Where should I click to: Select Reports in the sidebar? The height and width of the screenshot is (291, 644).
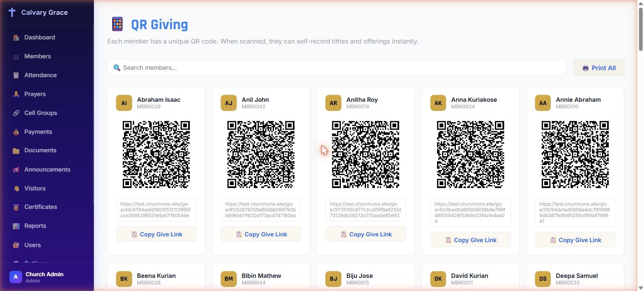(47, 226)
